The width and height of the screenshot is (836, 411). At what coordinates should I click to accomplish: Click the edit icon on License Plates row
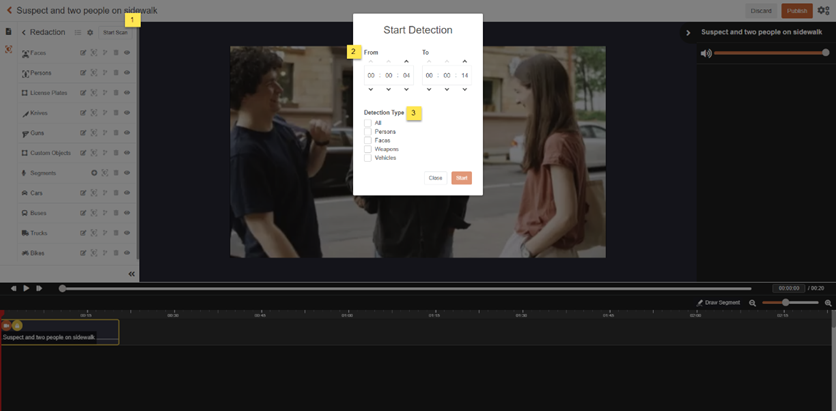tap(83, 93)
